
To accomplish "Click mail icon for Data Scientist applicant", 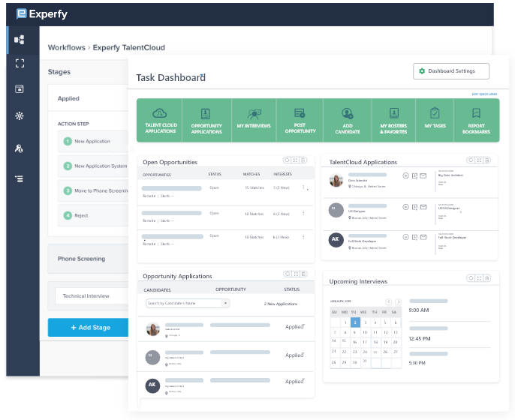I will tap(423, 175).
